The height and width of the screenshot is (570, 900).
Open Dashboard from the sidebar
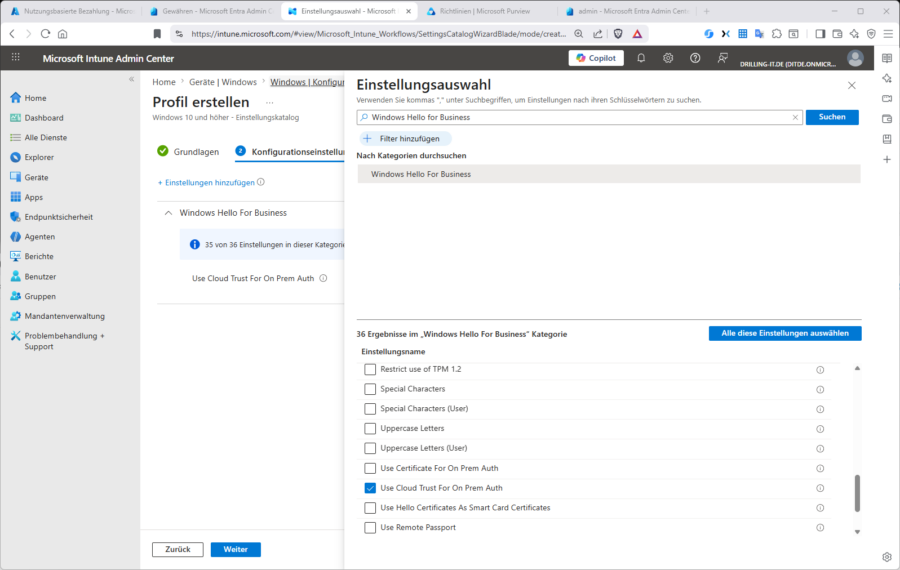[37, 118]
